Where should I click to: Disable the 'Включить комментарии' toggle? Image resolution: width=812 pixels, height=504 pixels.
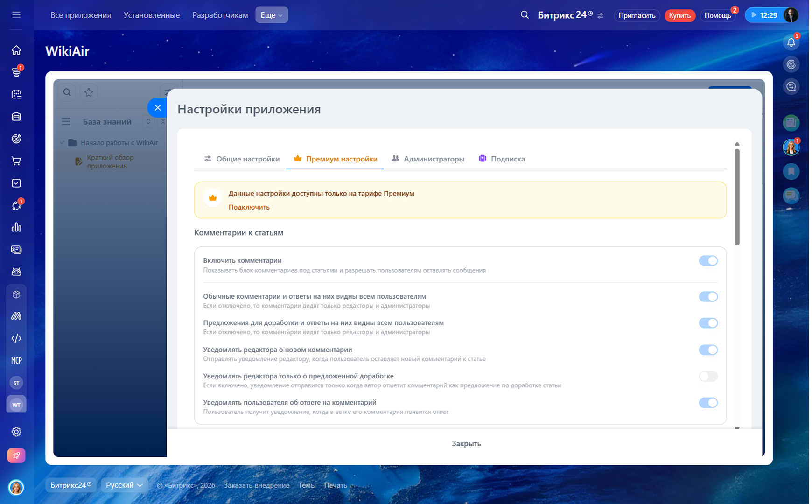(x=708, y=261)
